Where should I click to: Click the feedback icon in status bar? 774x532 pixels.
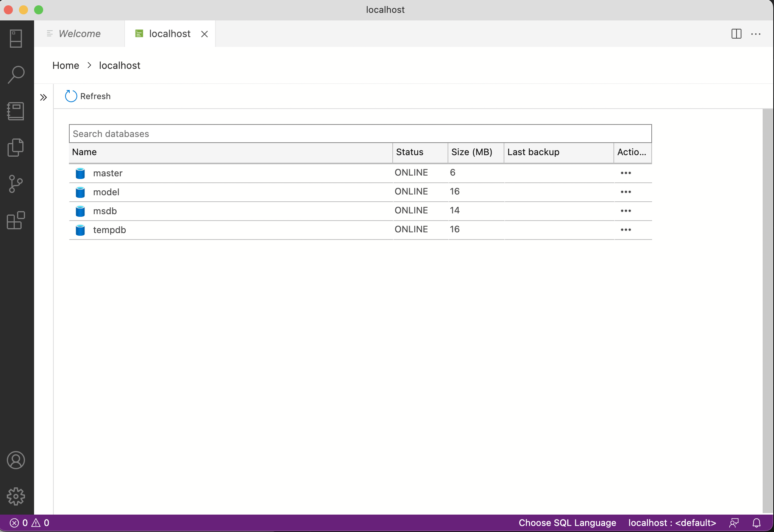pyautogui.click(x=734, y=523)
